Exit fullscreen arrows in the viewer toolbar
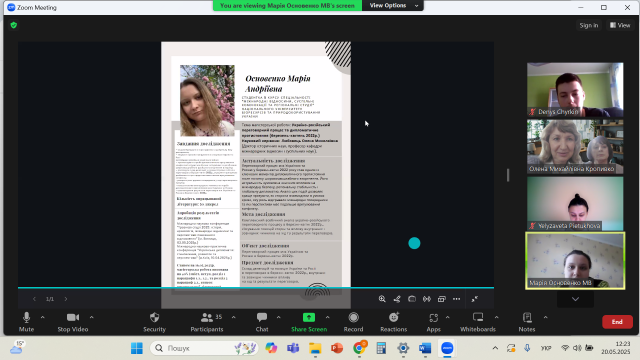This screenshot has height=360, width=640. (x=475, y=299)
